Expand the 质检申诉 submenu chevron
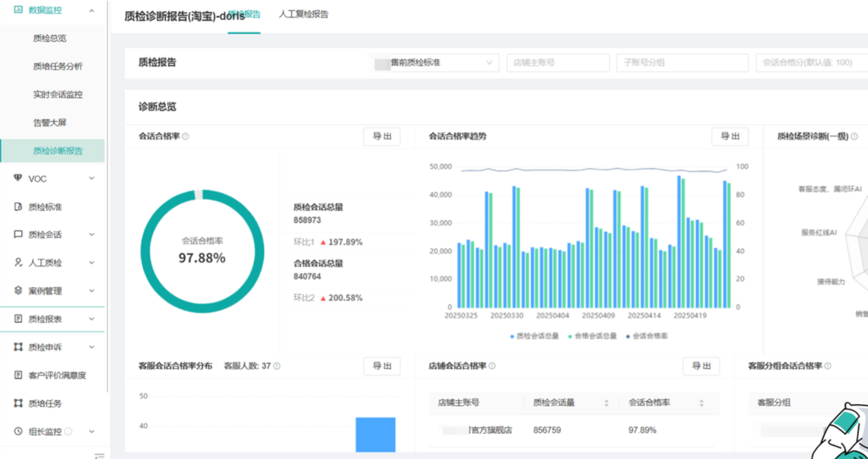Image resolution: width=868 pixels, height=459 pixels. point(92,347)
